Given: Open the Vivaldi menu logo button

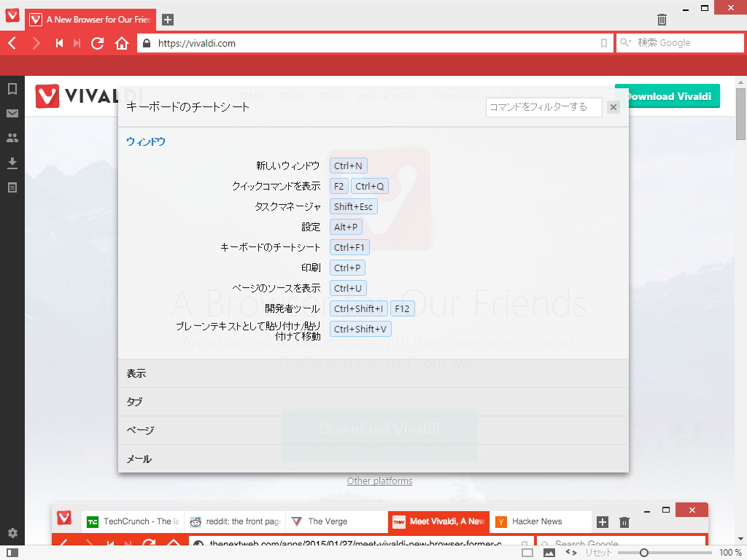Looking at the screenshot, I should pos(12,16).
